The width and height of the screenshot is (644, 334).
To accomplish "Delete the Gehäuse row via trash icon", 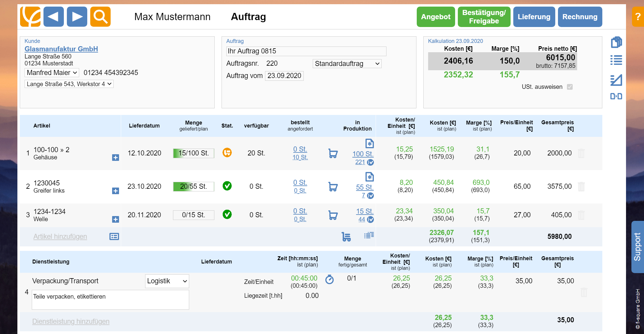I will (581, 153).
